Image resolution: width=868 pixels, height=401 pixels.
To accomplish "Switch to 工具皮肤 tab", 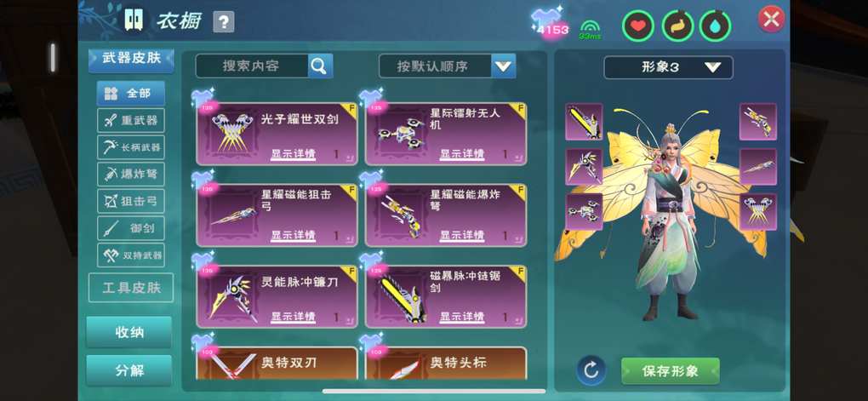I will tap(131, 288).
